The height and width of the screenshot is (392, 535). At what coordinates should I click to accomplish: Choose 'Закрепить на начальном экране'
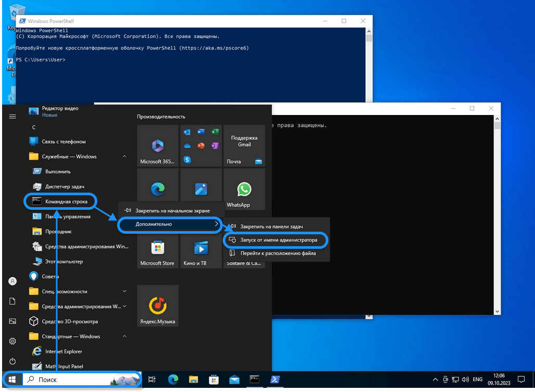(x=171, y=210)
